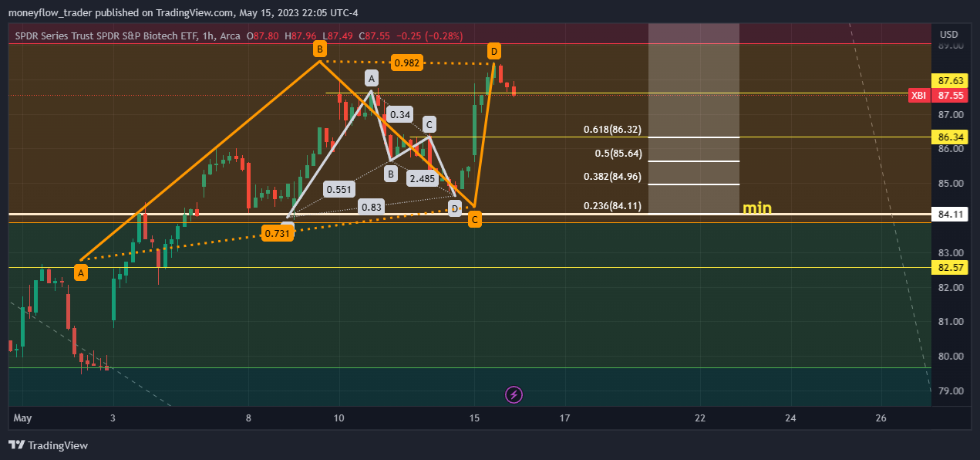
Task: Click the 0.618(86.32) Fibonacci level label
Action: click(x=612, y=130)
